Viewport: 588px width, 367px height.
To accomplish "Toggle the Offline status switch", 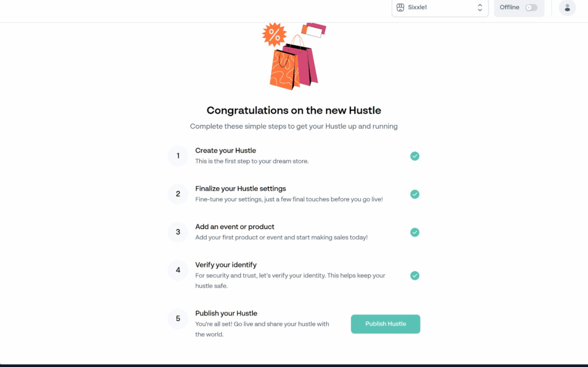I will point(531,7).
